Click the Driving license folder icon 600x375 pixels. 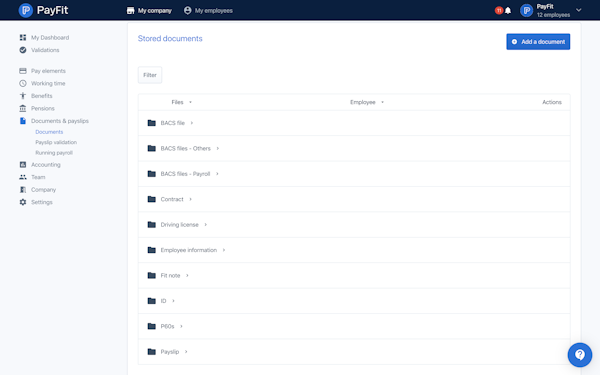(152, 225)
